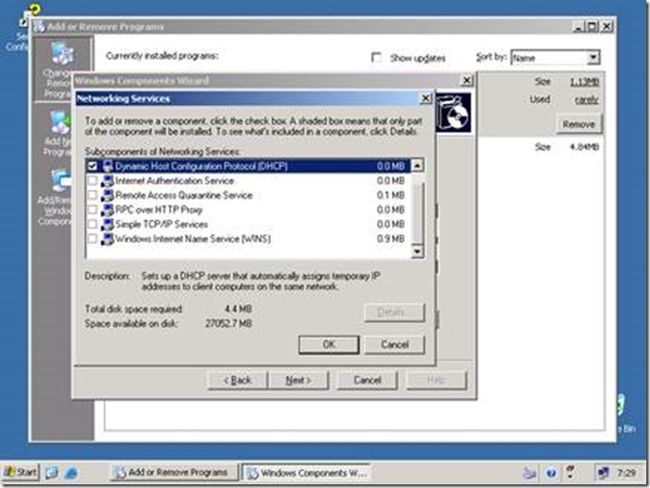Launch Internet Explorer from quick launch
This screenshot has height=488, width=650.
pyautogui.click(x=71, y=473)
